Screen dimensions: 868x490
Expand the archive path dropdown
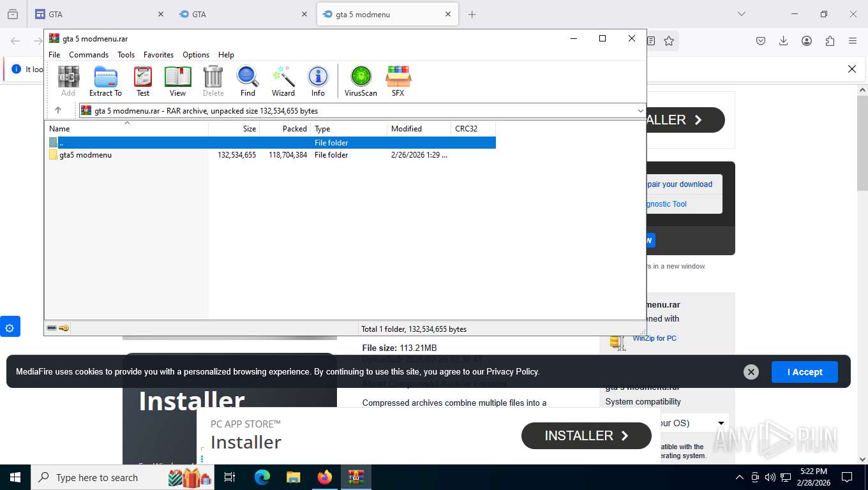pos(640,111)
